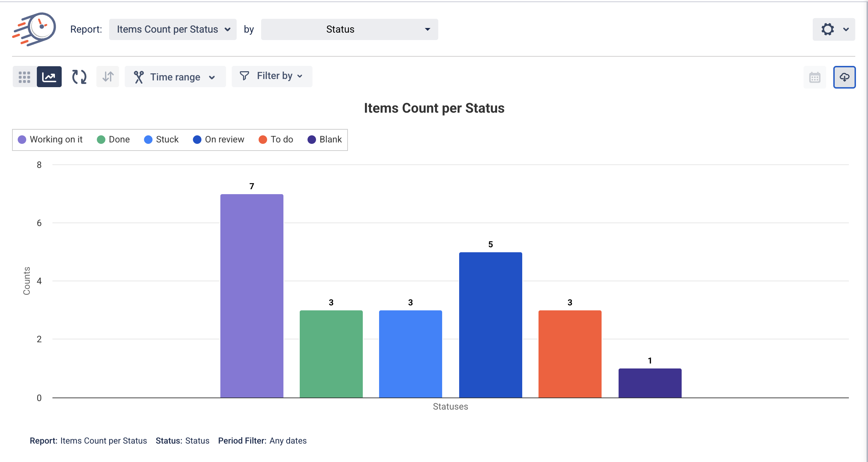The height and width of the screenshot is (462, 868).
Task: Click the purple Working on it bar
Action: pos(252,296)
